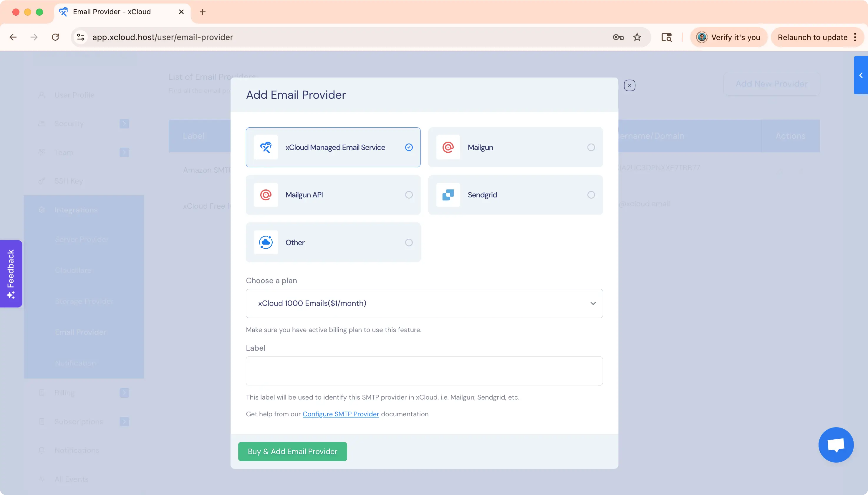The width and height of the screenshot is (868, 495).
Task: Click the Integrations gear icon
Action: pos(42,210)
